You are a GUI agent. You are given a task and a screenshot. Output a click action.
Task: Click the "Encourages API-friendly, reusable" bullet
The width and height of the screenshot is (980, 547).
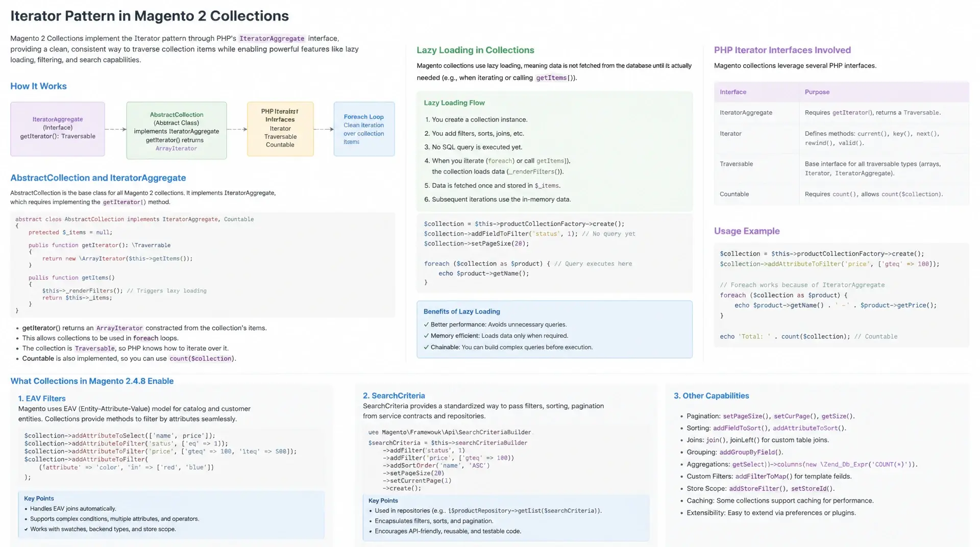pyautogui.click(x=448, y=531)
